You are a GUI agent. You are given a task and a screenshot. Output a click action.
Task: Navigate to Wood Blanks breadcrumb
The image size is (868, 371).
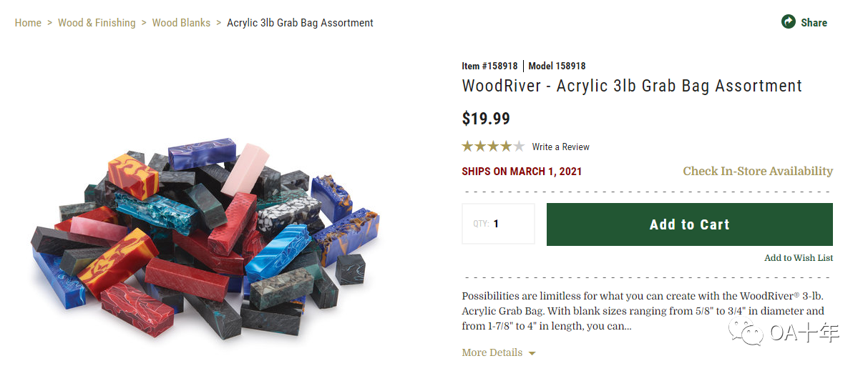point(181,23)
